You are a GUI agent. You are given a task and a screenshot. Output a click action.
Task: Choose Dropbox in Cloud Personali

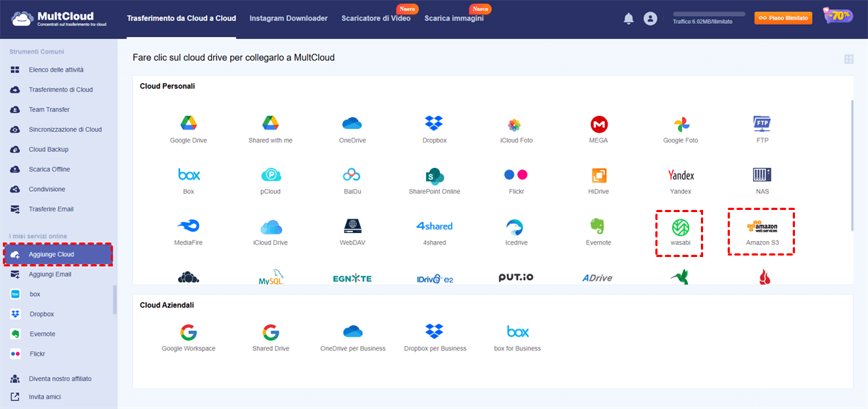[x=434, y=130]
